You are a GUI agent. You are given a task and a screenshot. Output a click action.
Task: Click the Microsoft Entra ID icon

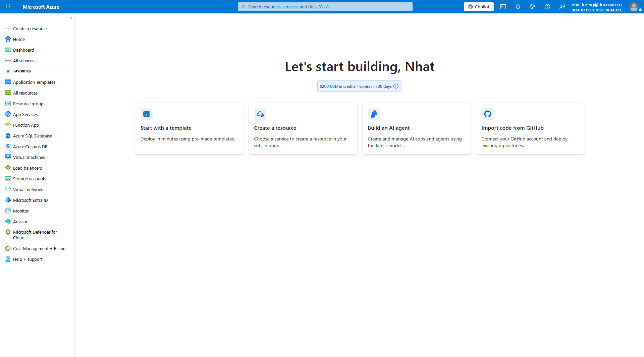point(8,200)
